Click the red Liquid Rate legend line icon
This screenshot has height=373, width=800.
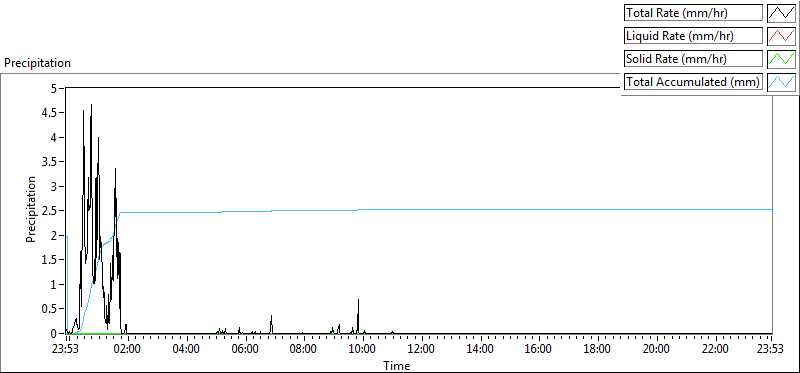[x=782, y=36]
